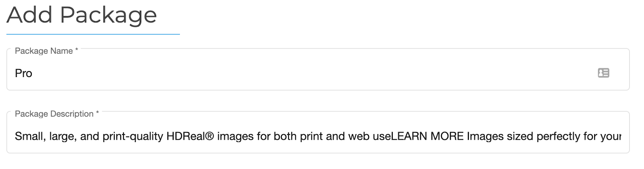Click the asterisk beside Package Description label
Viewport: 644px width, 169px height.
point(97,113)
